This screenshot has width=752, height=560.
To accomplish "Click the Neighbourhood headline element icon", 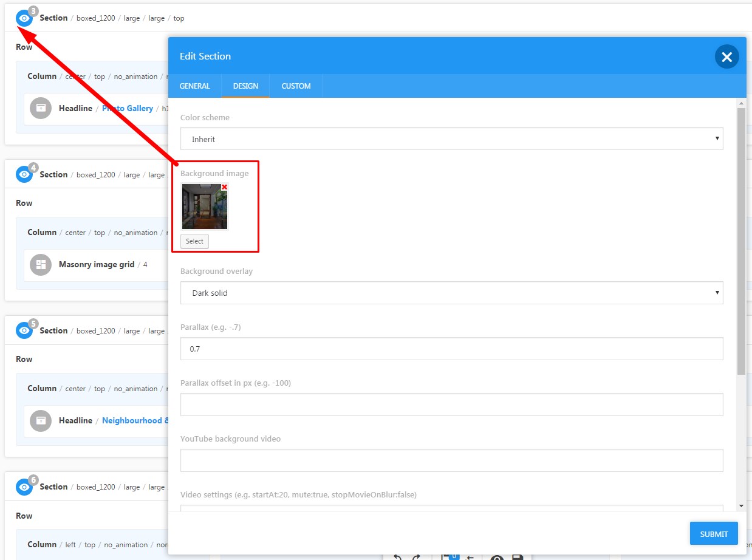I will [x=41, y=420].
